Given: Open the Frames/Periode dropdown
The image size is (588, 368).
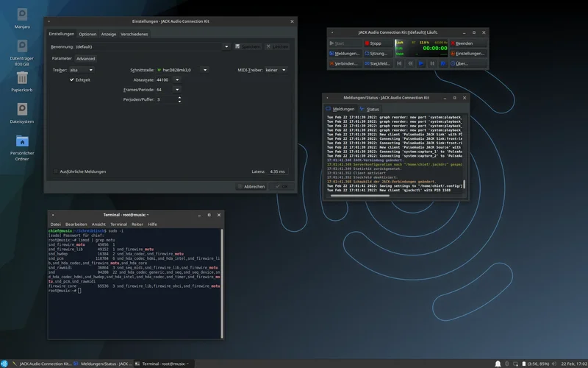Looking at the screenshot, I should [177, 89].
